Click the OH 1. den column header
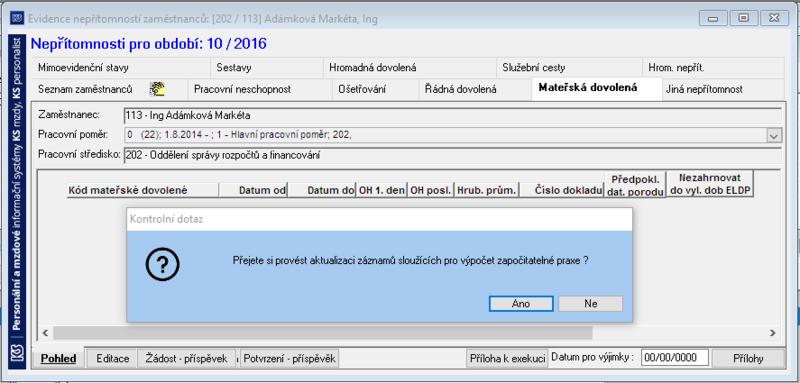This screenshot has width=800, height=383. 382,190
